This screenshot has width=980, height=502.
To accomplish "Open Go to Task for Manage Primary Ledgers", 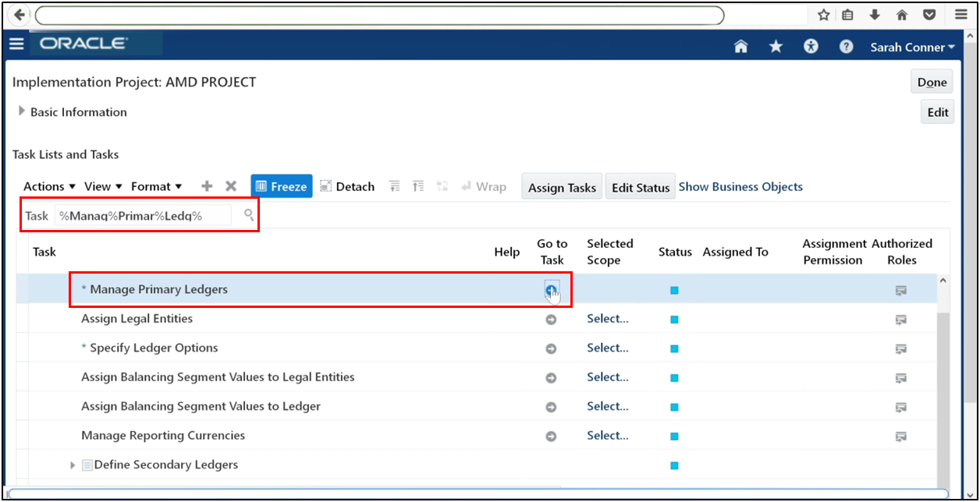I will (x=552, y=289).
